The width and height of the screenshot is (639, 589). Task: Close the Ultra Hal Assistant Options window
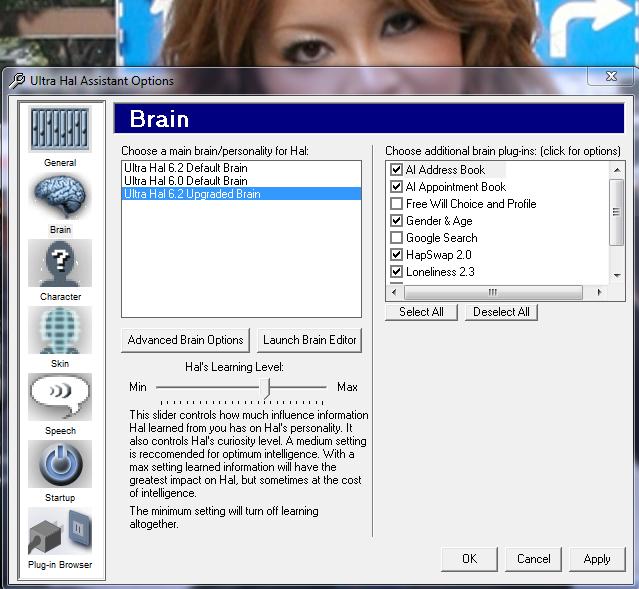(611, 76)
